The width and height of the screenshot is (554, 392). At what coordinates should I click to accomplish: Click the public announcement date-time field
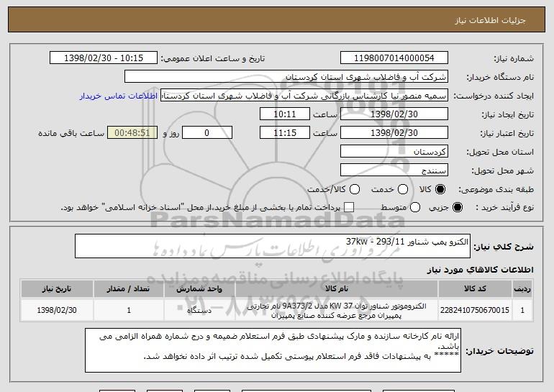104,58
